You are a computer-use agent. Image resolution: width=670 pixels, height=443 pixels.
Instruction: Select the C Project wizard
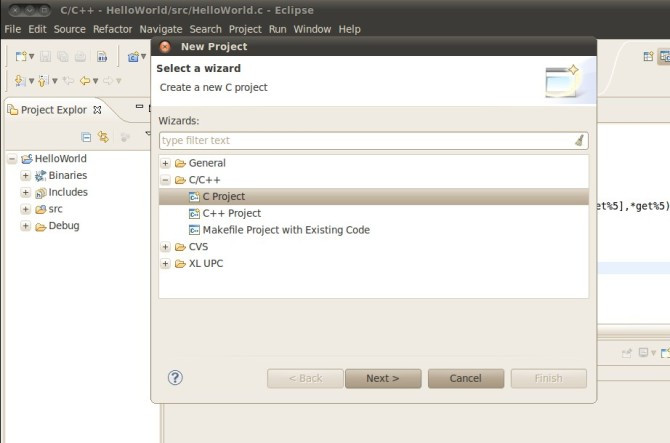373,197
